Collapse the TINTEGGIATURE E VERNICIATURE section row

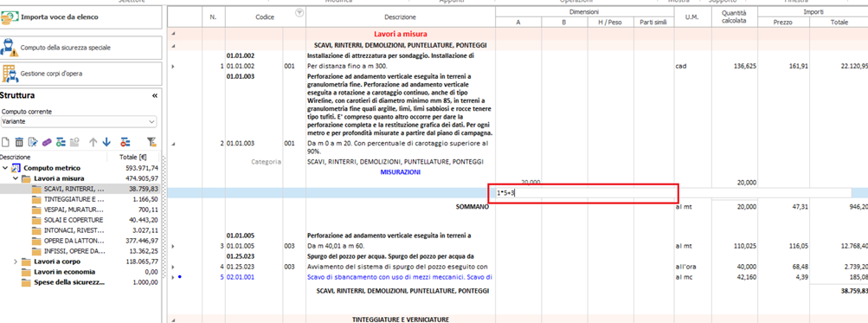coord(173,320)
